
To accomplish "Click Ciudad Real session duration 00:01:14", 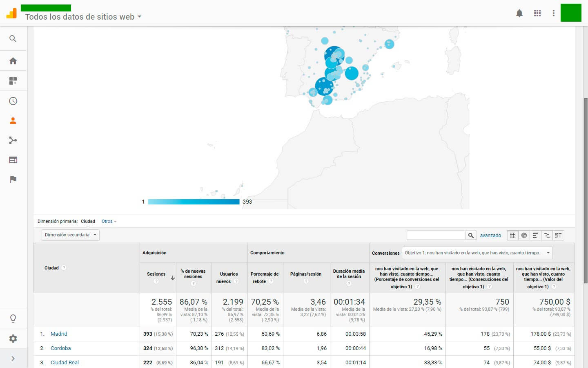I will coord(356,363).
